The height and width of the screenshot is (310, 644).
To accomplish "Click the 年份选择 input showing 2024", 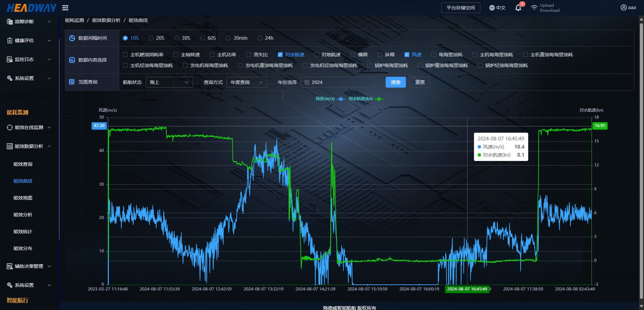I will tap(337, 82).
